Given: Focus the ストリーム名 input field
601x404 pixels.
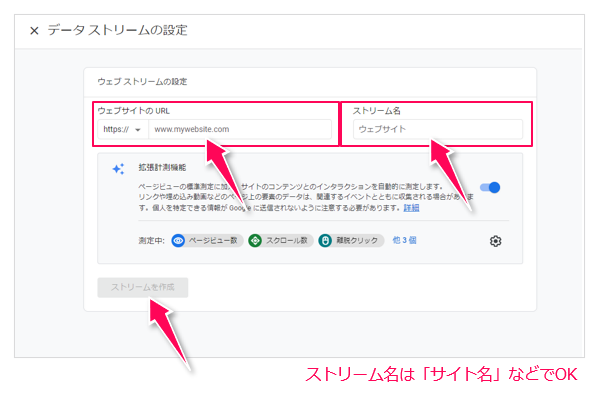Looking at the screenshot, I should (x=435, y=130).
